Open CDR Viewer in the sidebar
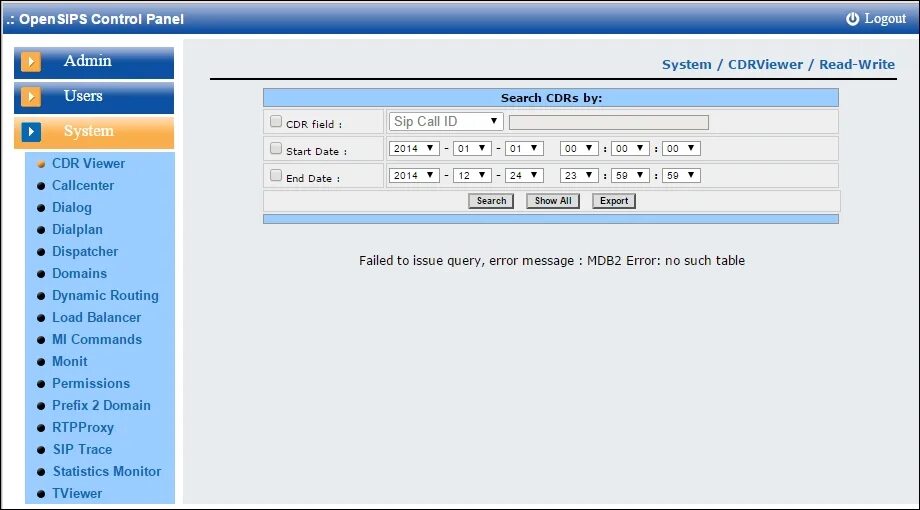 89,164
